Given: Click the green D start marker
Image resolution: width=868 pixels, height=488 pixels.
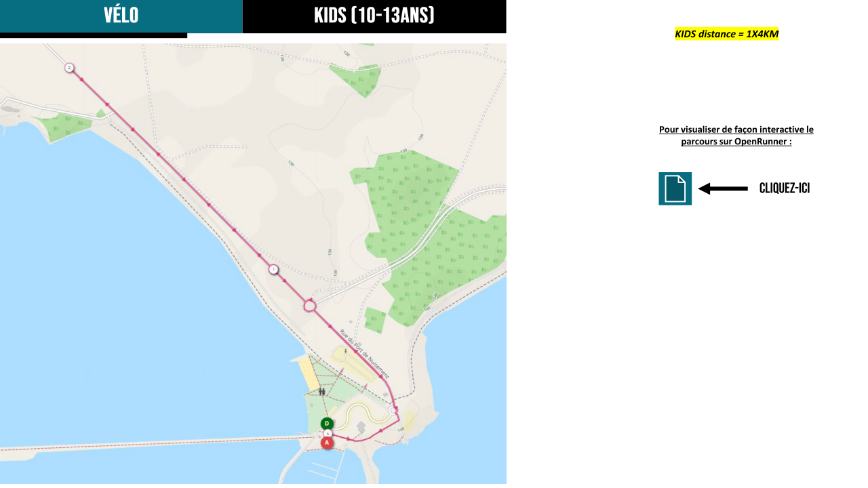Looking at the screenshot, I should click(x=327, y=424).
